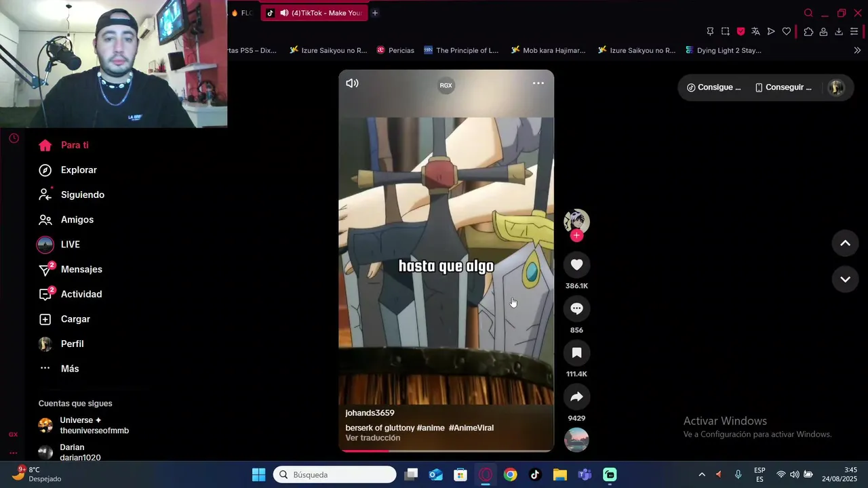
Task: Follow creator via red plus badge
Action: tap(576, 235)
